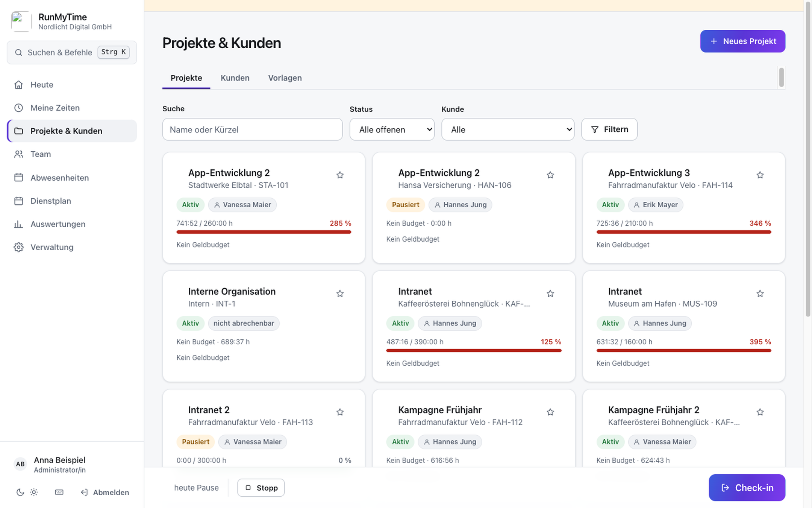
Task: Star the Kampagne Frühjahr 2 project
Action: pyautogui.click(x=760, y=412)
